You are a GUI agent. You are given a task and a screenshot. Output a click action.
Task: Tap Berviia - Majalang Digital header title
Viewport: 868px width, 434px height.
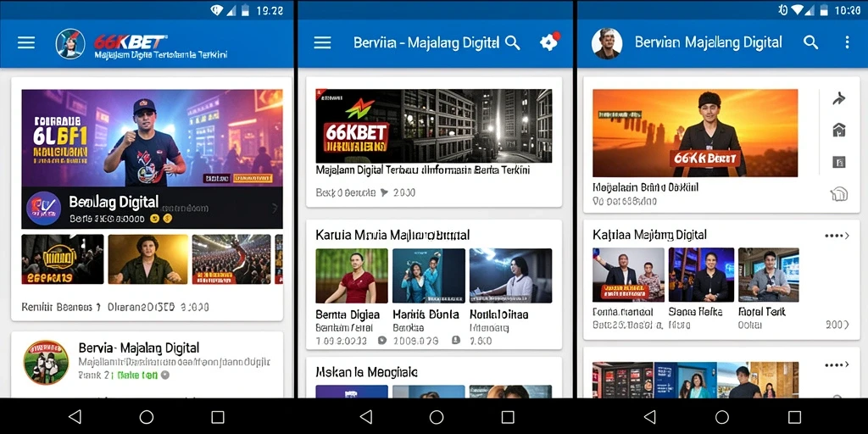(x=427, y=42)
